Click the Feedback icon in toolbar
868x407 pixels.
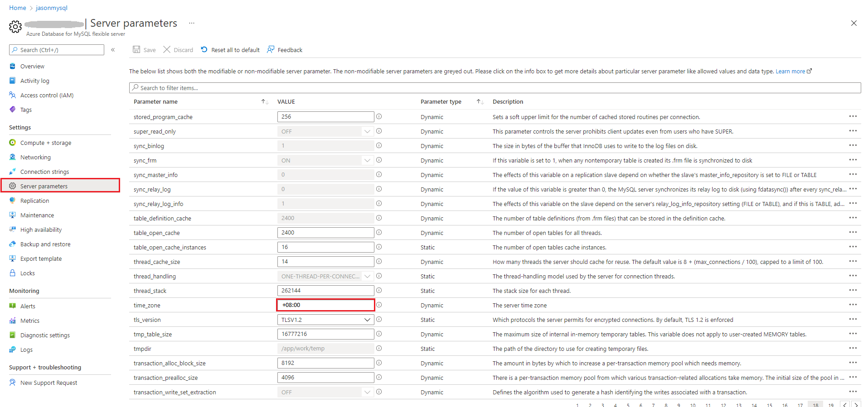(271, 49)
